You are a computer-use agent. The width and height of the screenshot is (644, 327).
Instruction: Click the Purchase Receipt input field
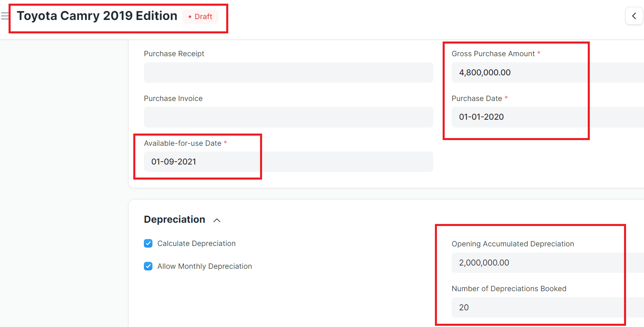coord(288,72)
